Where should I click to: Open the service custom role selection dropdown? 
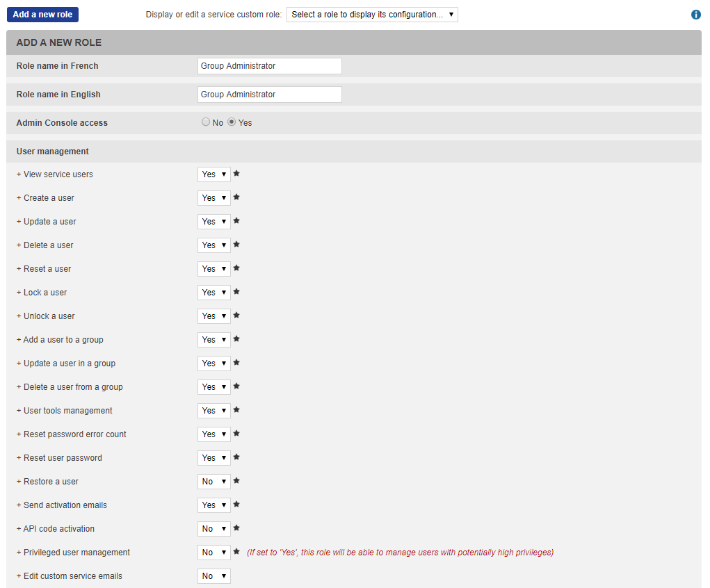tap(372, 15)
